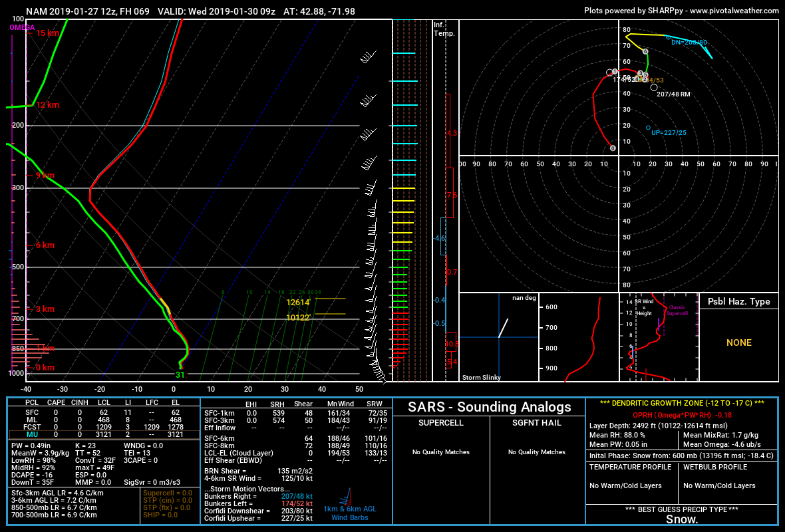Click the DN=203/80 hodograph label
Image resolution: width=785 pixels, height=532 pixels.
click(689, 43)
